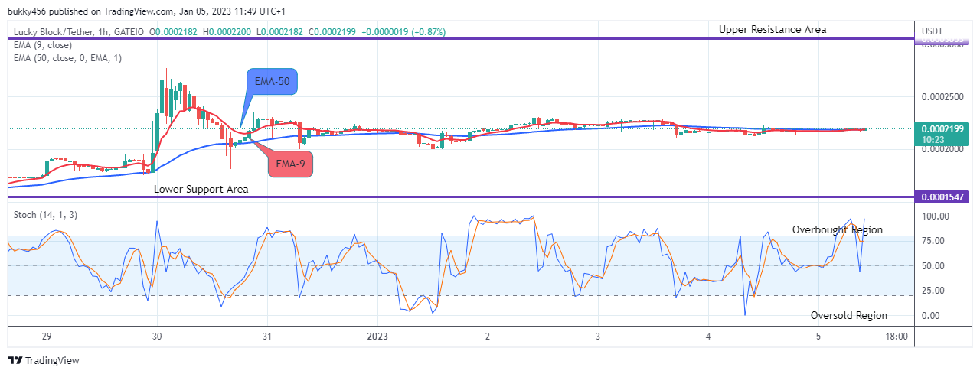The image size is (980, 374).
Task: Click the Upper Resistance Area text
Action: click(773, 29)
